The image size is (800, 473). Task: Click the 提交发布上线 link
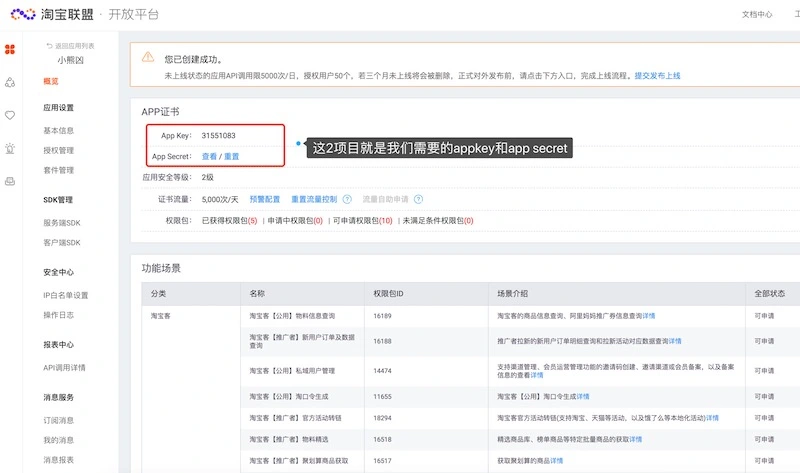[657, 76]
